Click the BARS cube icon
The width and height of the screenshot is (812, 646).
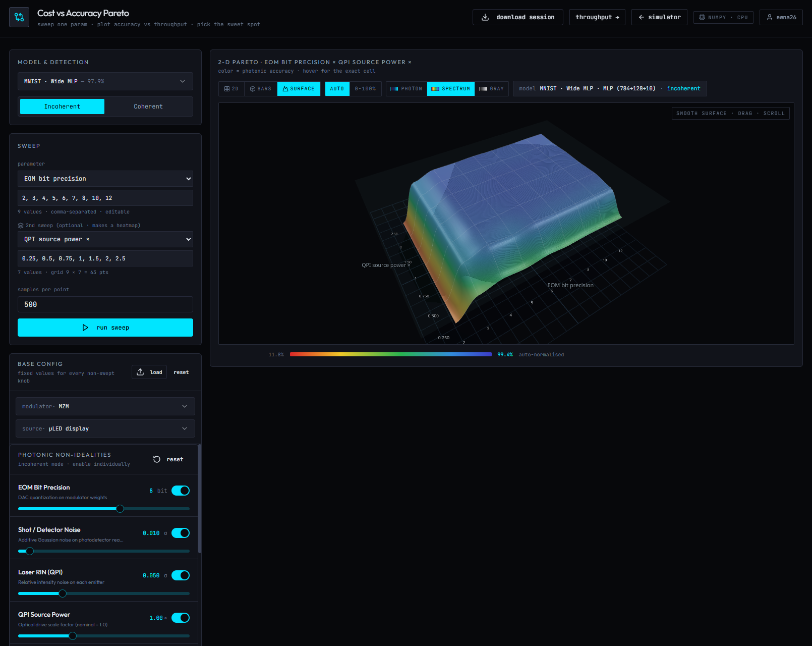pyautogui.click(x=253, y=89)
